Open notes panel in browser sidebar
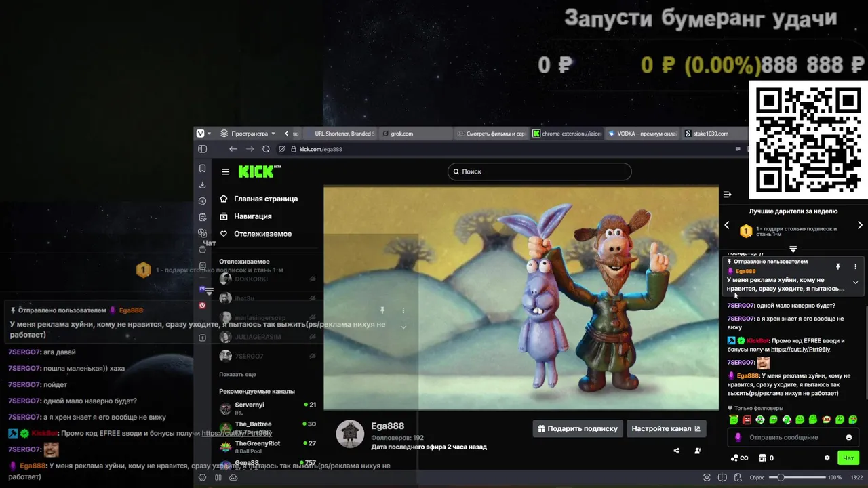This screenshot has width=868, height=488. (202, 217)
